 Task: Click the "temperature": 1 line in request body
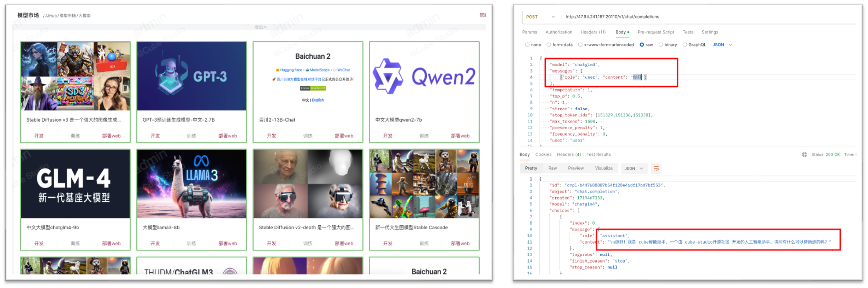click(571, 90)
